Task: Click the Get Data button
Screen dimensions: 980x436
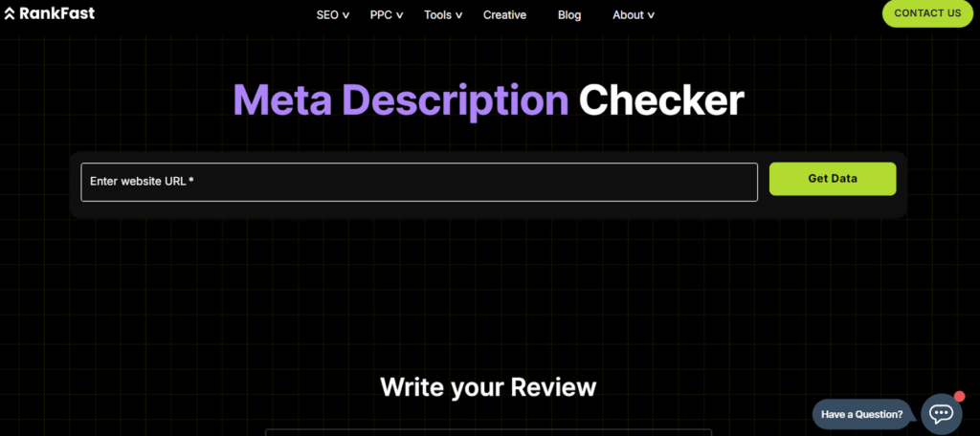Action: point(833,179)
